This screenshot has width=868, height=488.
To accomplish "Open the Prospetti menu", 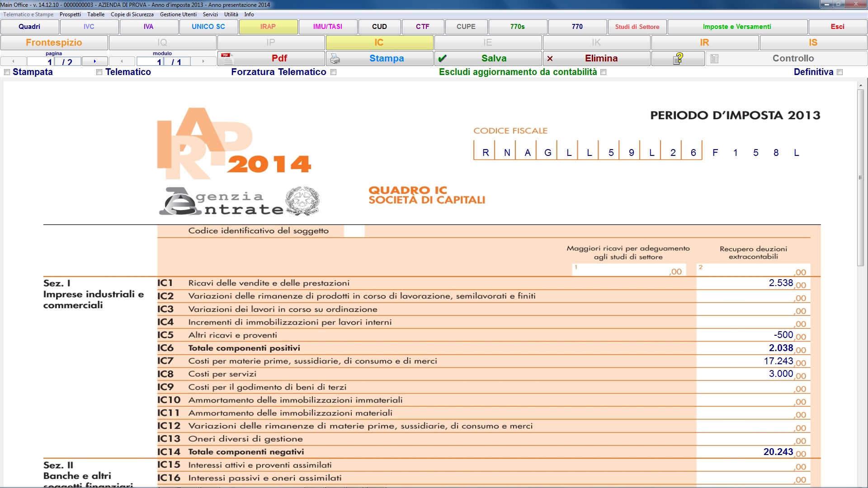I will click(70, 14).
